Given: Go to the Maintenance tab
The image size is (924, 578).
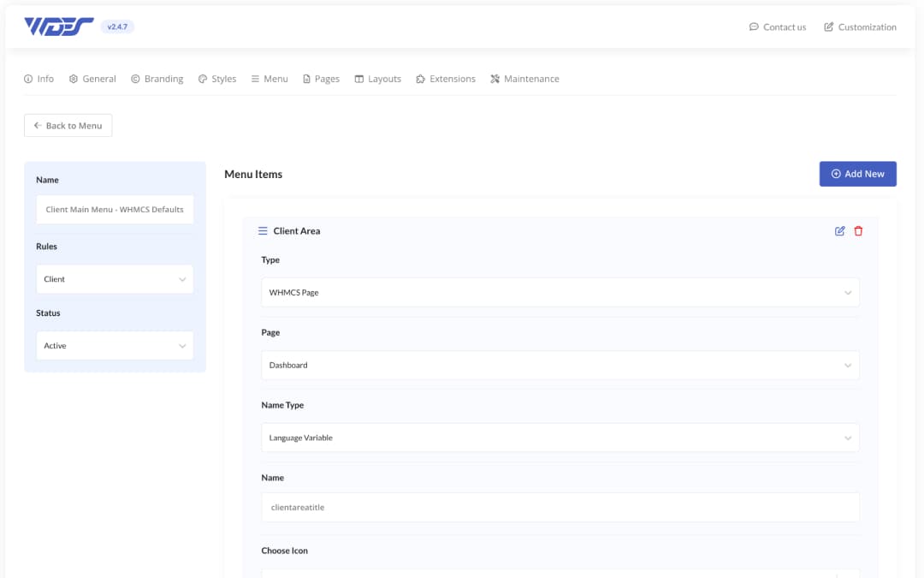Looking at the screenshot, I should tap(524, 79).
